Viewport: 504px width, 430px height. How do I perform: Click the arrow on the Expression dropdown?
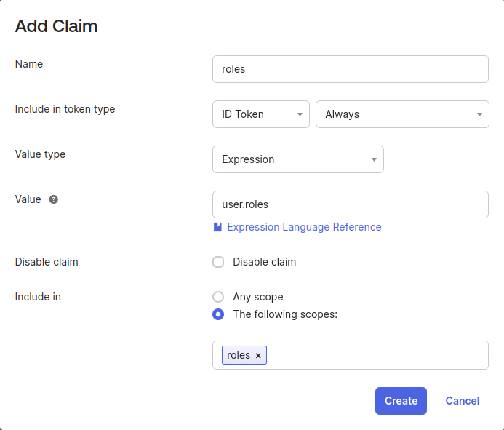(374, 159)
